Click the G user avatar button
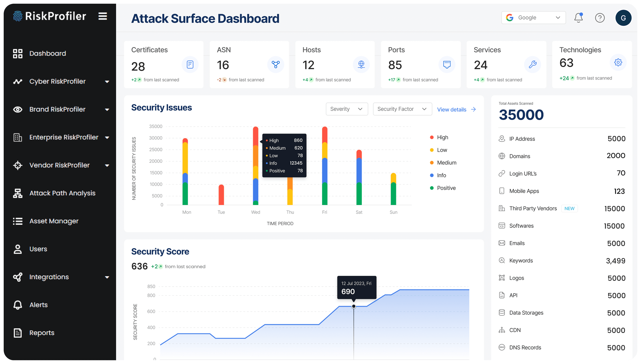 (623, 18)
